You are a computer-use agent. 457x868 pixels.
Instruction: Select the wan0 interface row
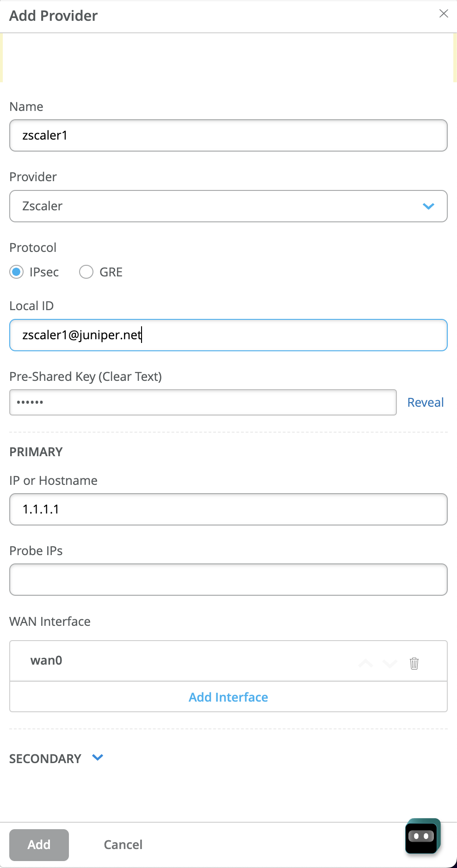185,660
